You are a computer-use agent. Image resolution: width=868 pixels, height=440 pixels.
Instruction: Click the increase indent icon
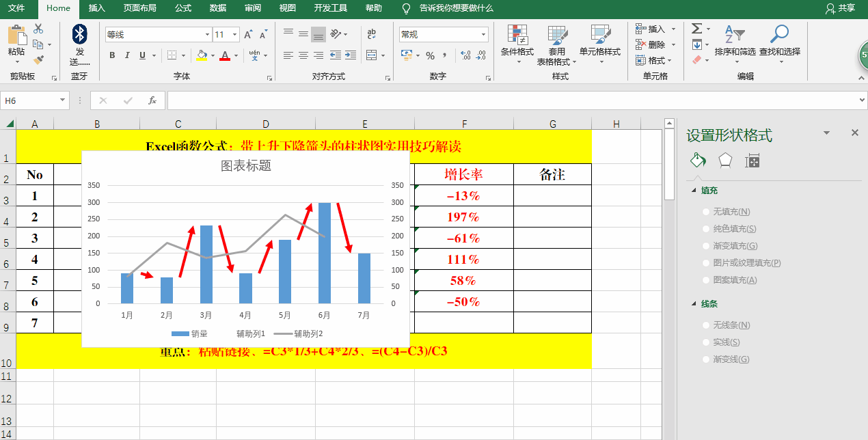pos(351,55)
